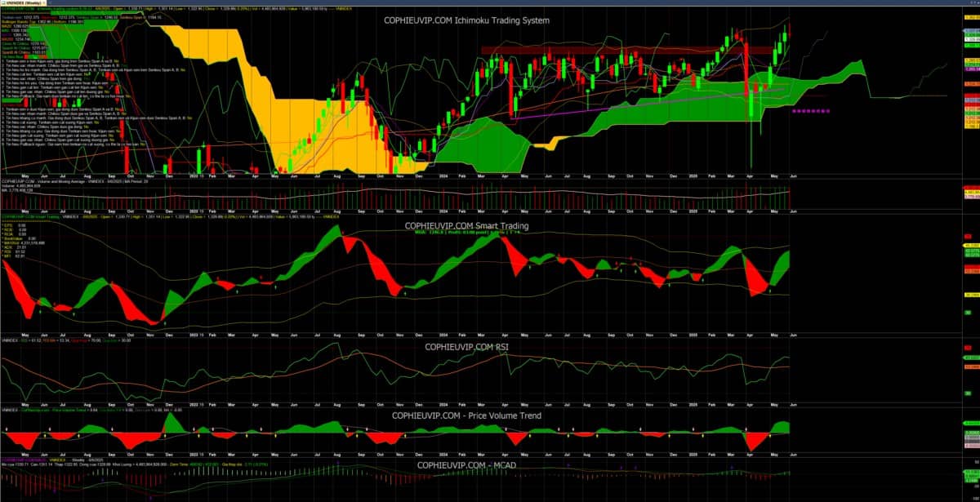The width and height of the screenshot is (980, 502).
Task: Click the MAVVol 4,231,516,488 readout
Action: tap(24, 243)
